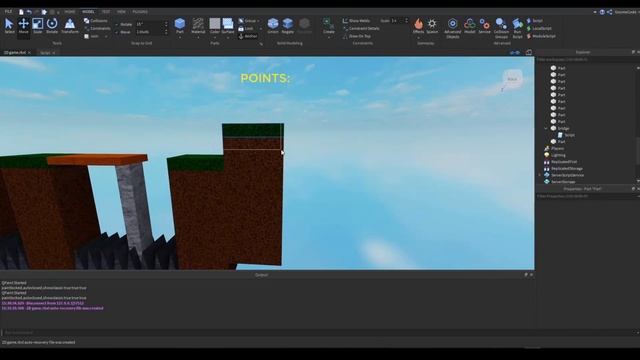Viewport: 640px width, 360px height.
Task: Insert a LocalScript
Action: [539, 28]
